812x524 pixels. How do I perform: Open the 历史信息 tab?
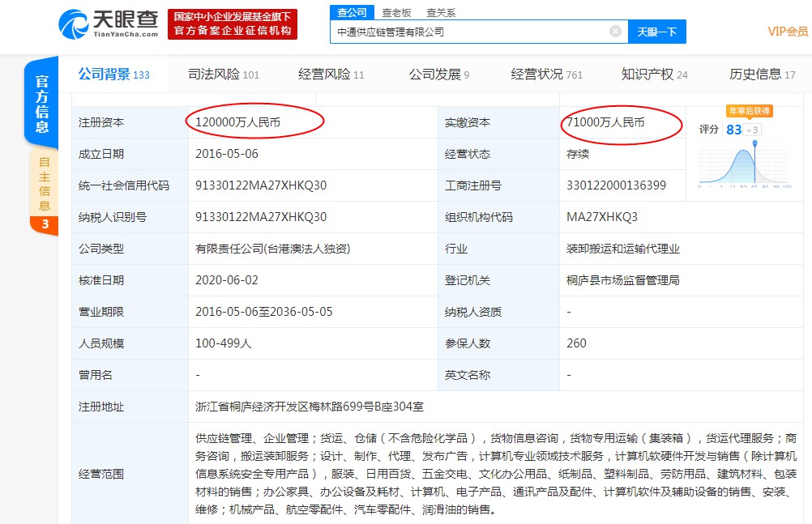tap(762, 75)
